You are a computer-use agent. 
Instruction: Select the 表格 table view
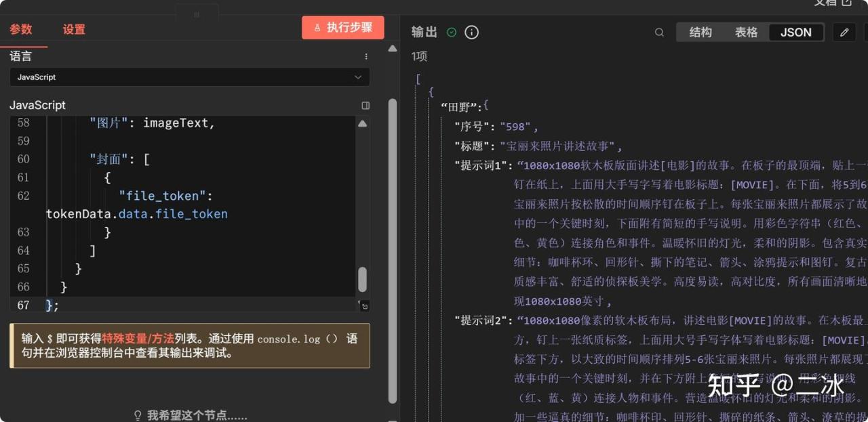click(x=746, y=33)
